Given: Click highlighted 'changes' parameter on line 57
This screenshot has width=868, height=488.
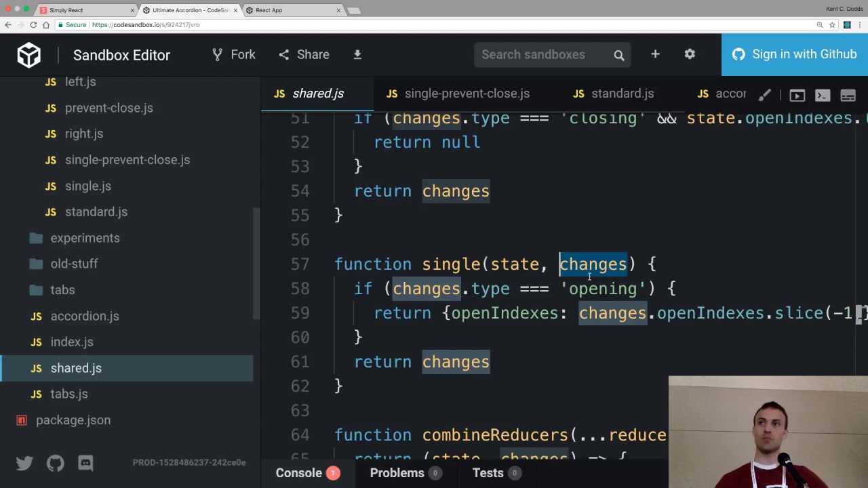Looking at the screenshot, I should pyautogui.click(x=593, y=264).
